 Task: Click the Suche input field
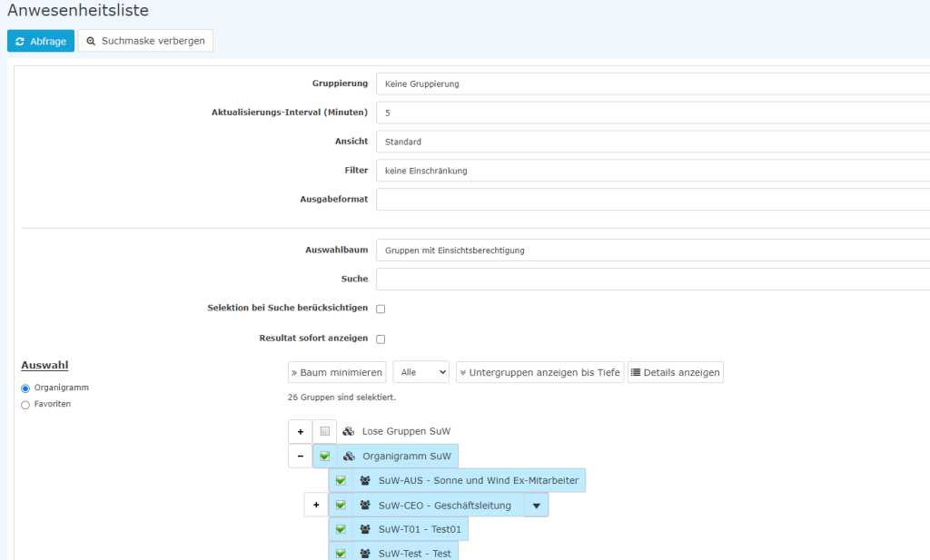653,280
